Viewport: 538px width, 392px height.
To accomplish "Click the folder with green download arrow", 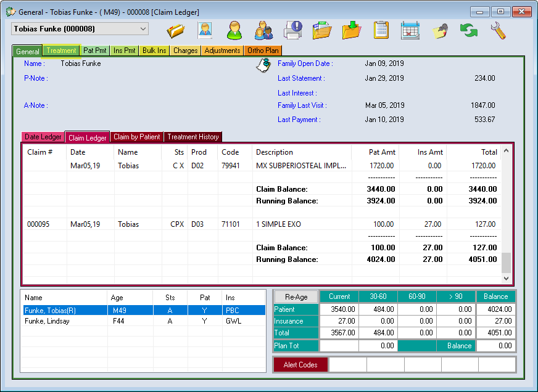I will (x=352, y=30).
